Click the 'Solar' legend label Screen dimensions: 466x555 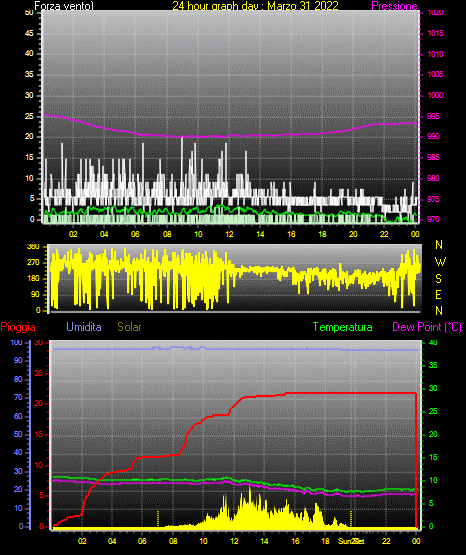click(x=129, y=327)
